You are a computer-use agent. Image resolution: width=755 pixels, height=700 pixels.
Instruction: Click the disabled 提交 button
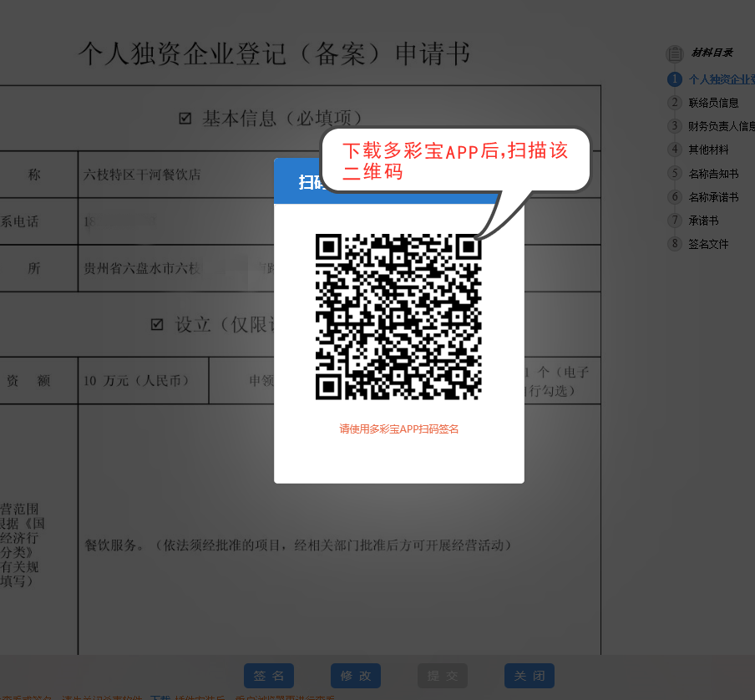(443, 676)
